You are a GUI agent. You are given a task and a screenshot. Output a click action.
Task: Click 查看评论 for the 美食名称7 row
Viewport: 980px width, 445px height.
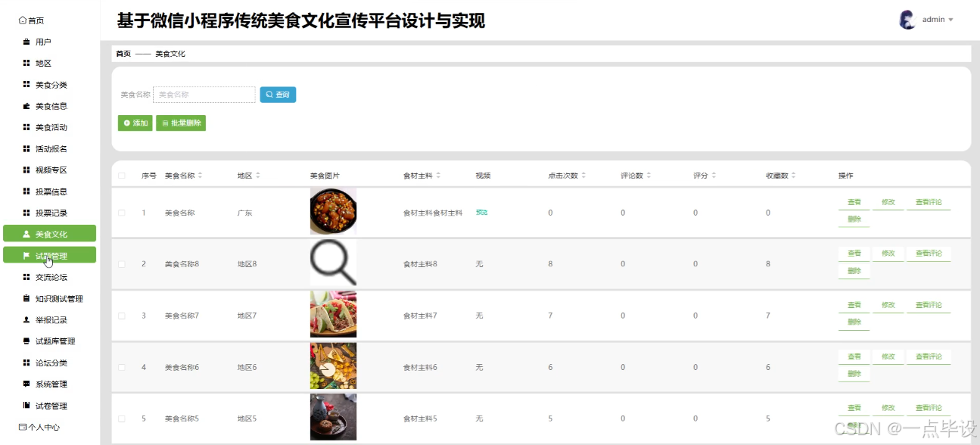[929, 305]
